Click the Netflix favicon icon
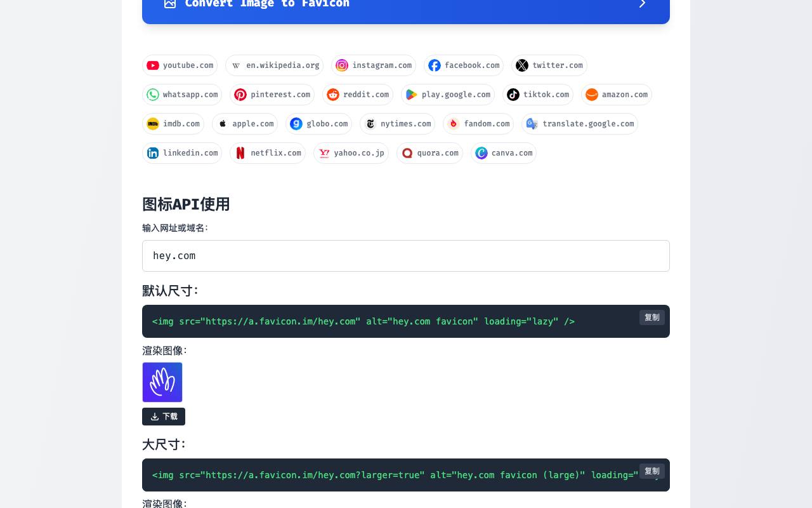This screenshot has height=508, width=812. click(x=240, y=153)
